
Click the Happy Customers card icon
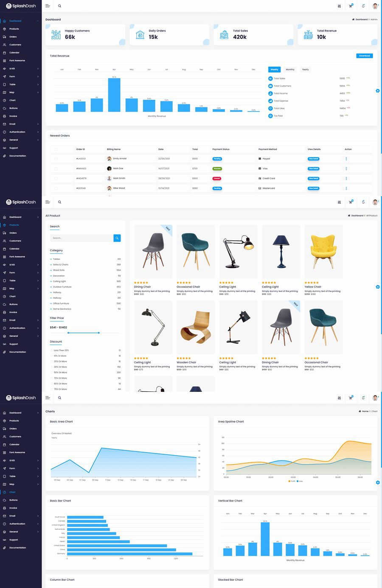coord(56,35)
